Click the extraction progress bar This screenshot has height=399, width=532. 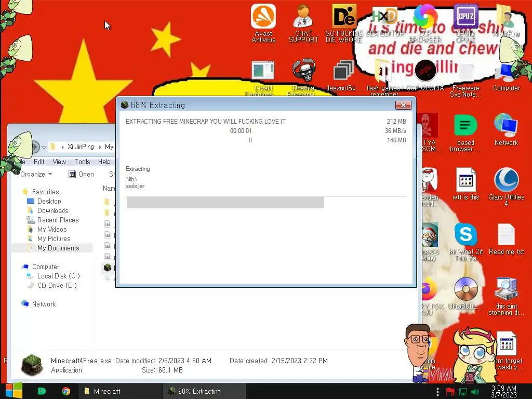265,203
